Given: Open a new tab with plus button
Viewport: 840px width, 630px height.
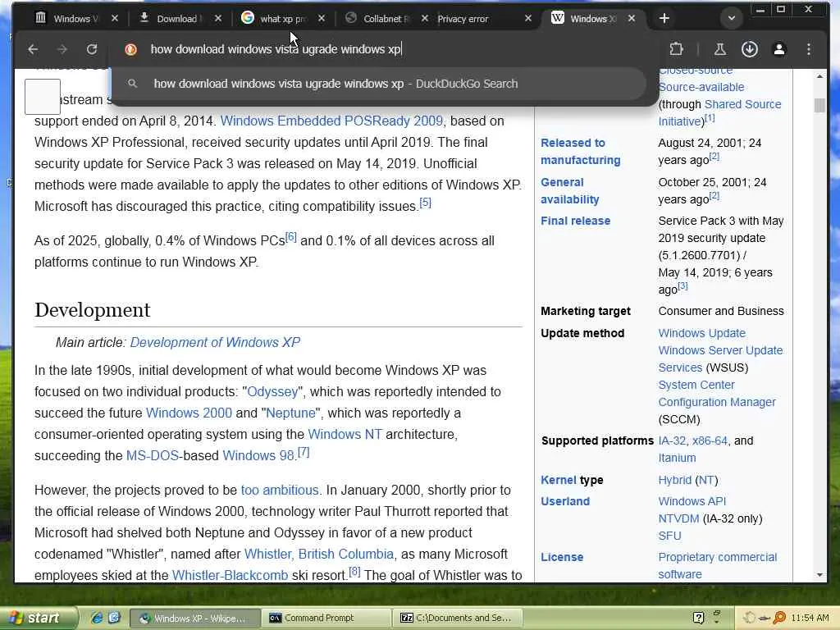Looking at the screenshot, I should pos(664,18).
